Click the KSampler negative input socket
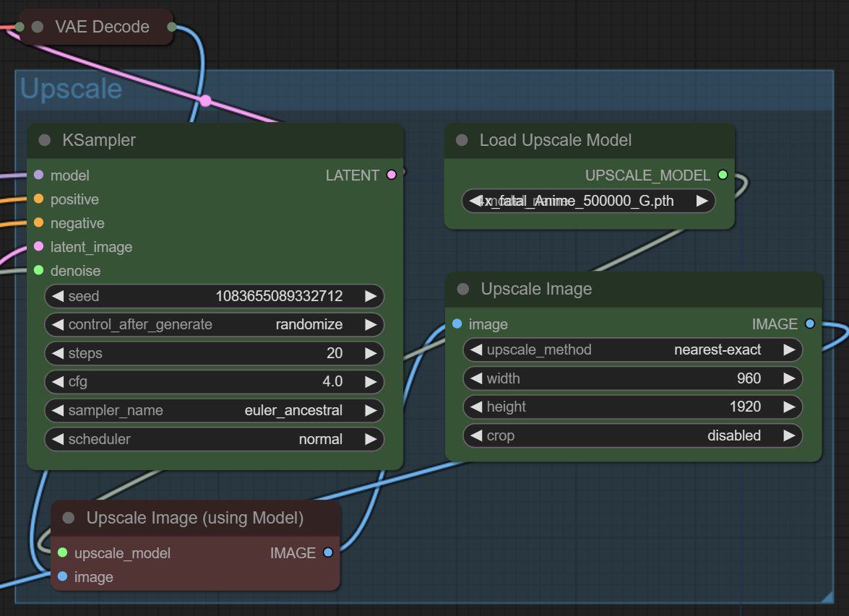Viewport: 849px width, 616px height. pyautogui.click(x=38, y=222)
